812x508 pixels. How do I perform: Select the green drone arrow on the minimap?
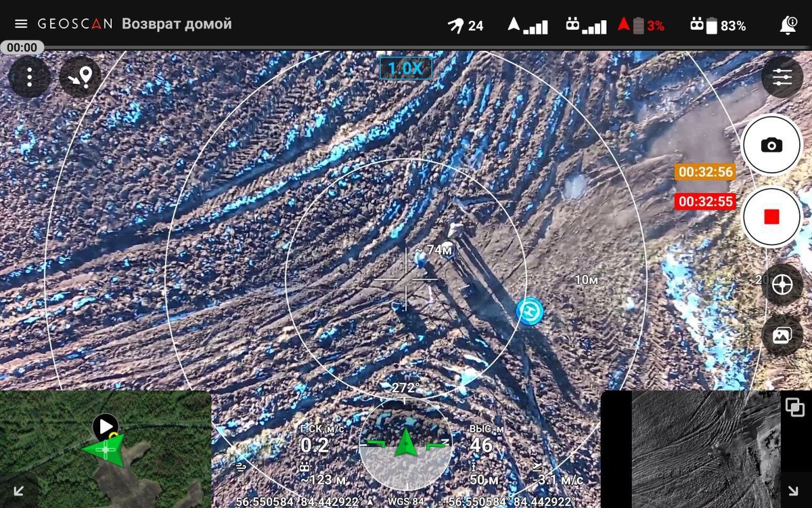[x=106, y=450]
